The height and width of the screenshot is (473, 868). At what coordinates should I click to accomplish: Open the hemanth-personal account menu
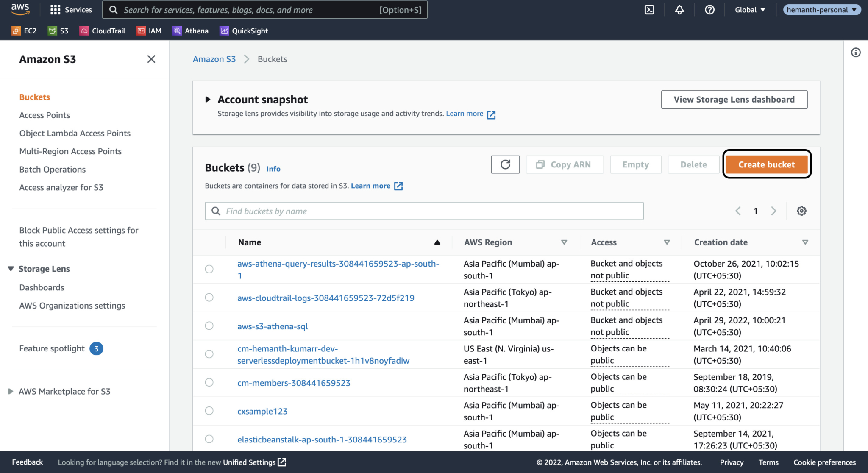tap(821, 9)
